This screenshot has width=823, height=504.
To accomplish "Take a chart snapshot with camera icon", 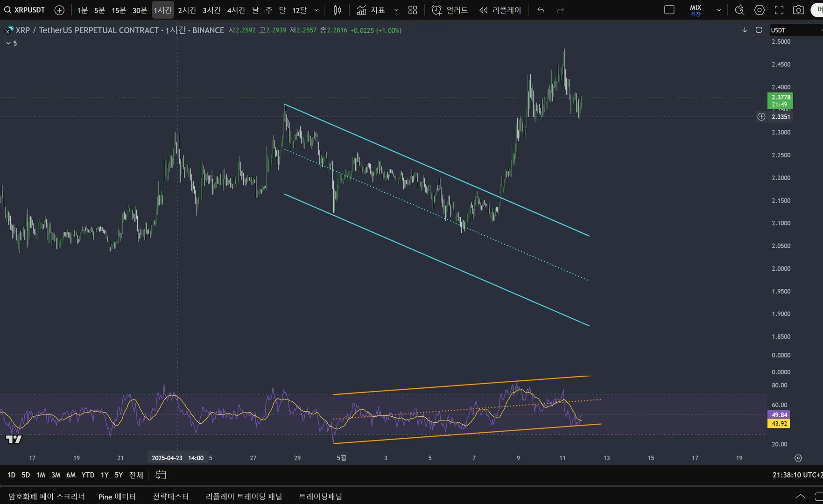I will (x=799, y=10).
